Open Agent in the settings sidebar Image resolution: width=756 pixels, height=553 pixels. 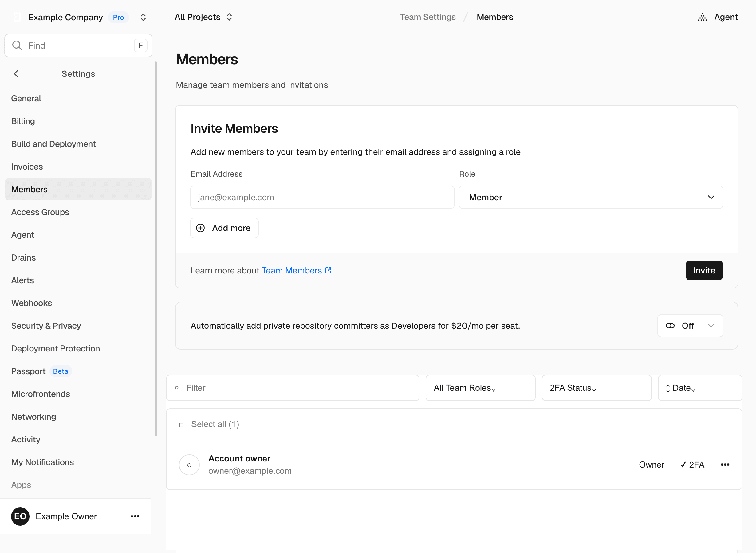(78, 235)
